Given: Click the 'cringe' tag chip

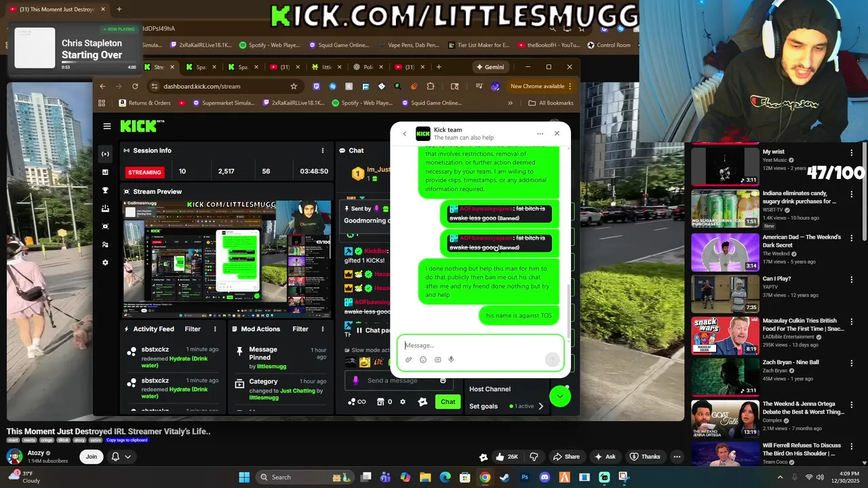Looking at the screenshot, I should [47, 440].
